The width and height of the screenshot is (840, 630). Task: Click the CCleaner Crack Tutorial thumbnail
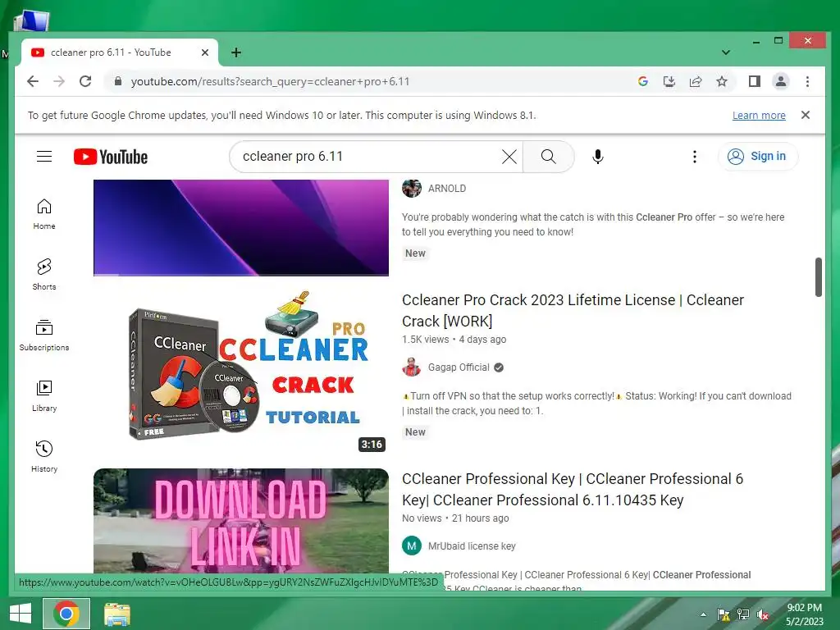241,372
